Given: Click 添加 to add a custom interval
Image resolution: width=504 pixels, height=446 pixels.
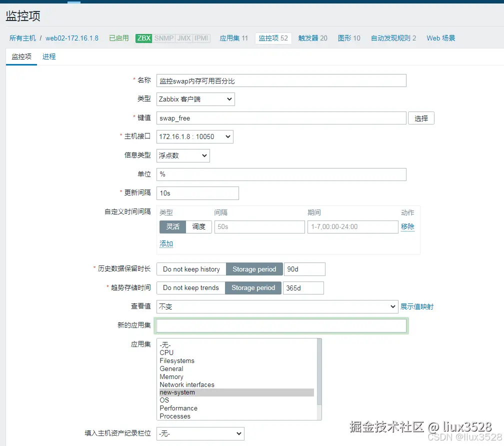Looking at the screenshot, I should coord(166,244).
